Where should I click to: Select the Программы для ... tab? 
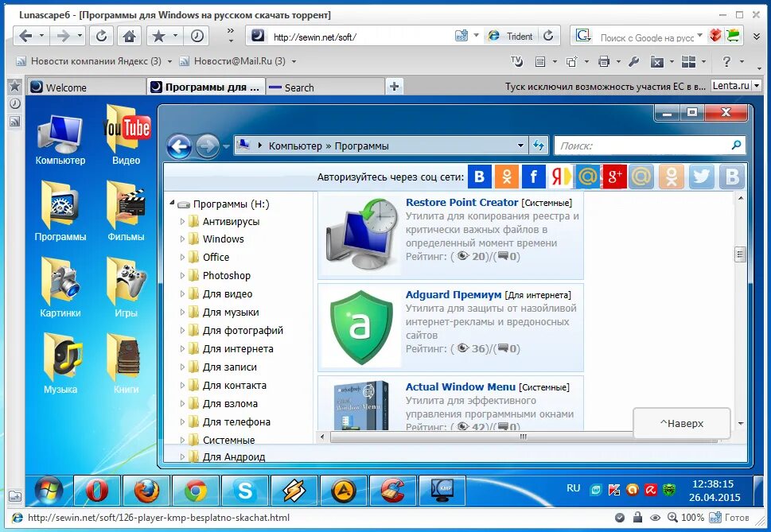pyautogui.click(x=205, y=87)
